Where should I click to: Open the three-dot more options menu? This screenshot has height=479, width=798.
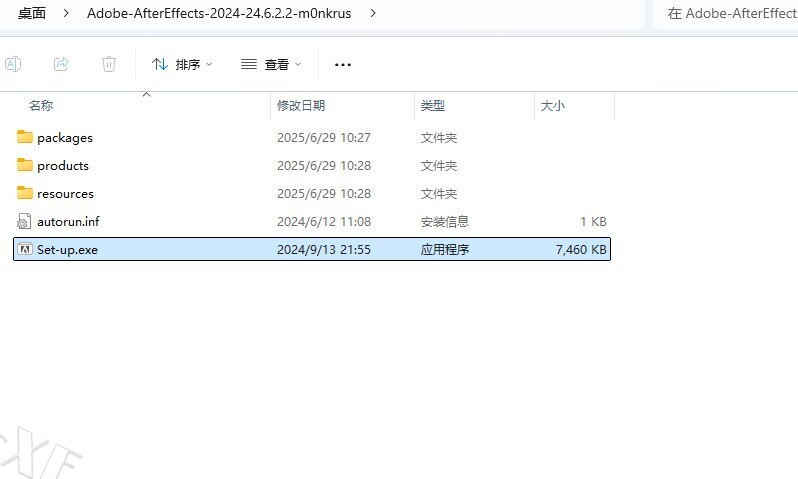coord(343,65)
